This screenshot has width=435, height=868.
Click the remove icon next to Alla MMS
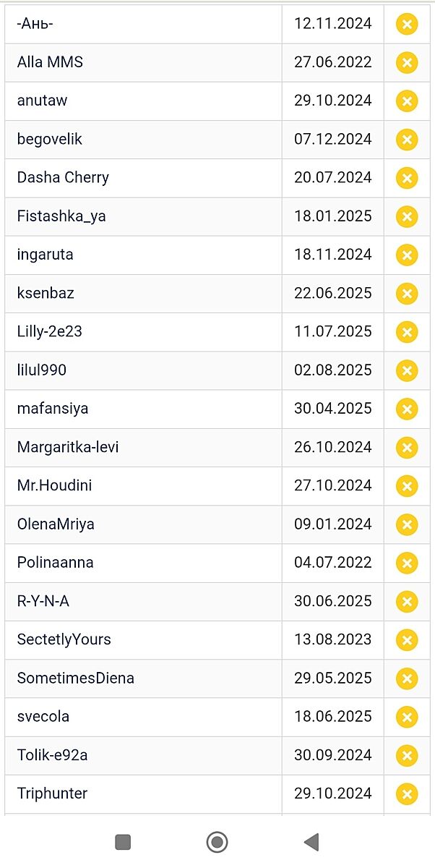tap(407, 62)
